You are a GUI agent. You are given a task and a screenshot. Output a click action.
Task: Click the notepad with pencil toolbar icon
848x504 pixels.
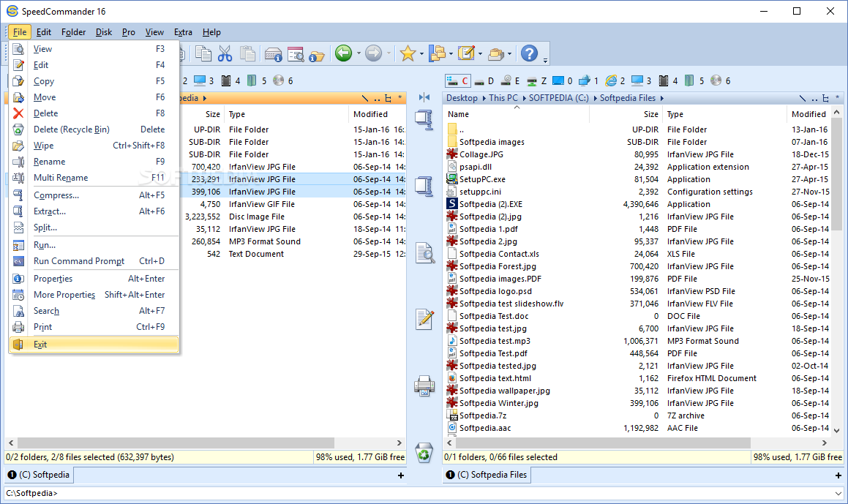tap(466, 53)
